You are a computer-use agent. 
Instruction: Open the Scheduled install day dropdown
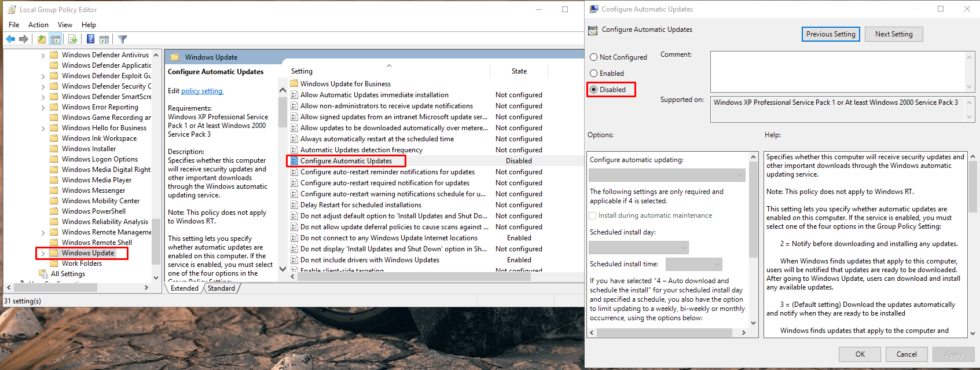click(638, 248)
